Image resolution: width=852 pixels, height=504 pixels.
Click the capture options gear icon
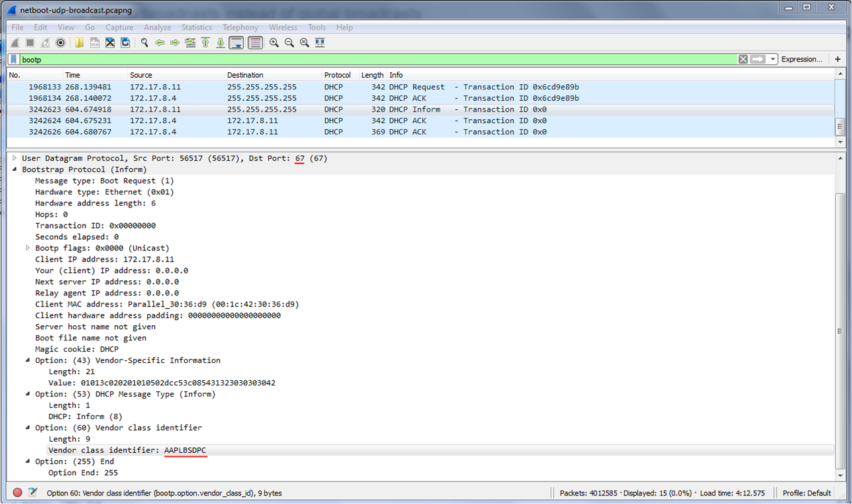coord(61,43)
